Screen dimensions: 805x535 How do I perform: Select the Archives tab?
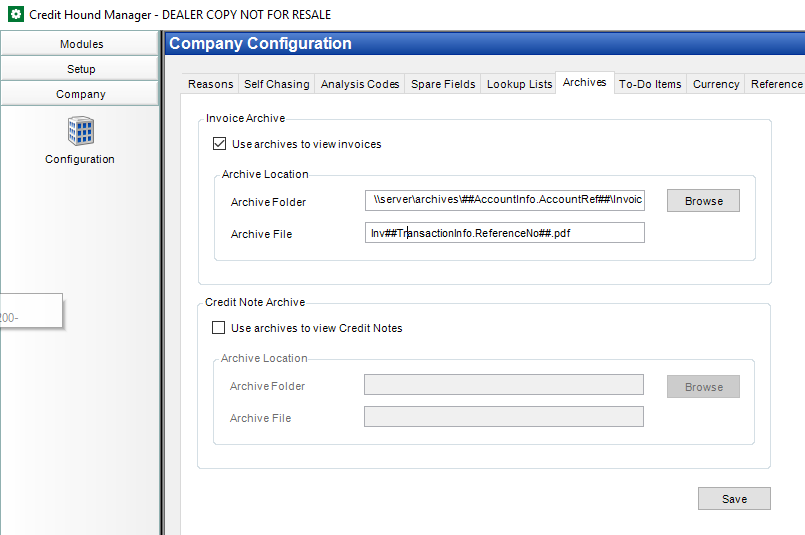pyautogui.click(x=585, y=83)
